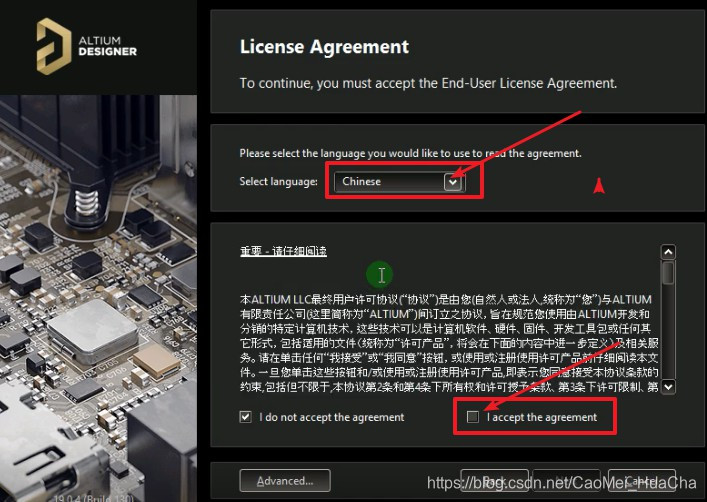Uncheck 'I do not accept the agreement'
Viewport: 707px width, 502px height.
pos(245,417)
